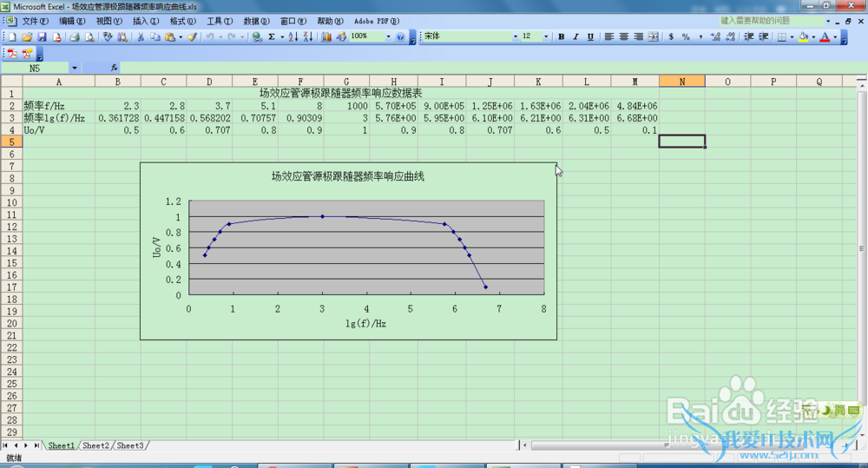Image resolution: width=868 pixels, height=468 pixels.
Task: Select column header G
Action: click(347, 82)
